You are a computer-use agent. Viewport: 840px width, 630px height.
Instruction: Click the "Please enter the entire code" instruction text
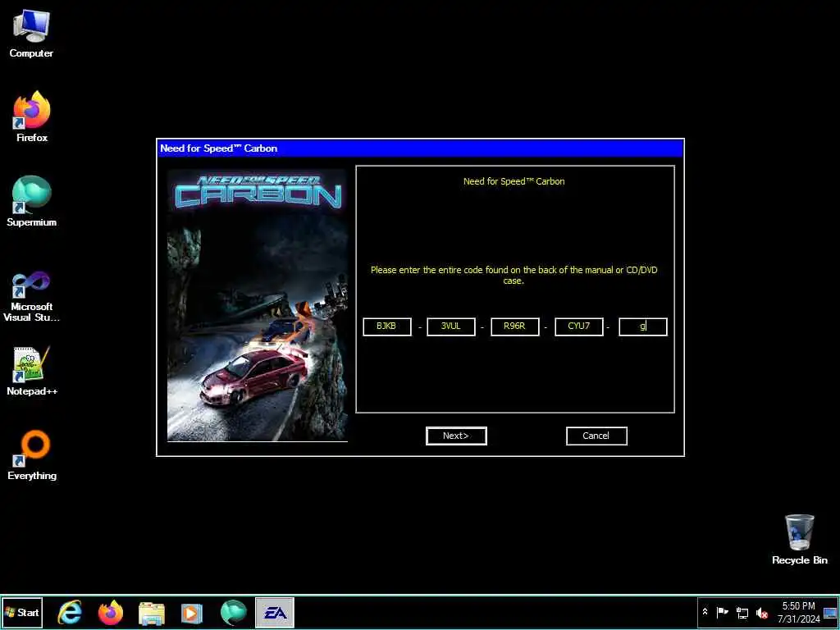(514, 275)
